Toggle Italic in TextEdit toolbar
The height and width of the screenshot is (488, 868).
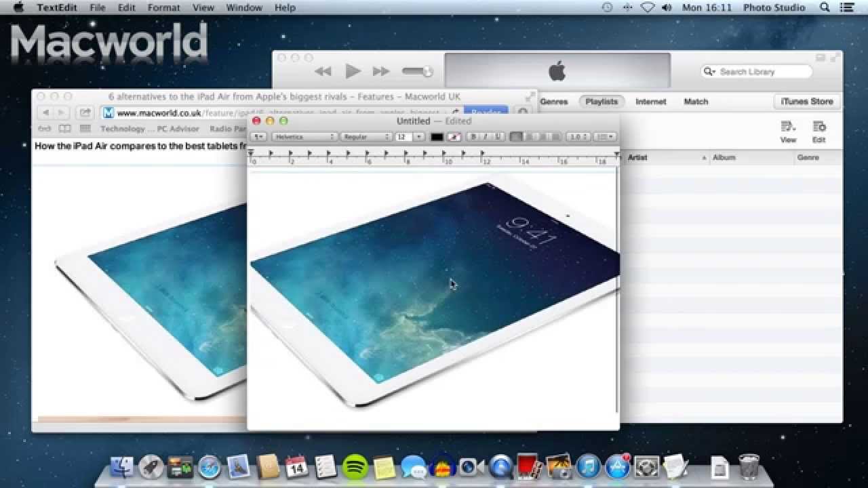click(486, 137)
